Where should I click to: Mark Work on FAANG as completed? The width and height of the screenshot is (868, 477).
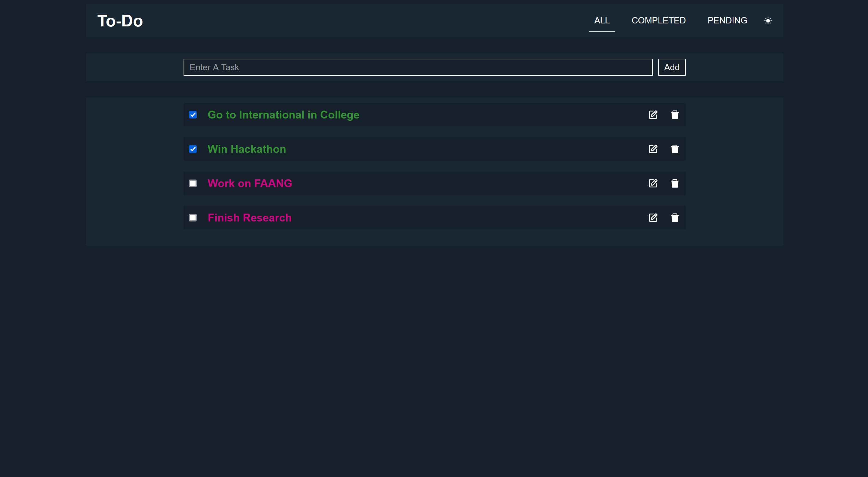[x=193, y=183]
